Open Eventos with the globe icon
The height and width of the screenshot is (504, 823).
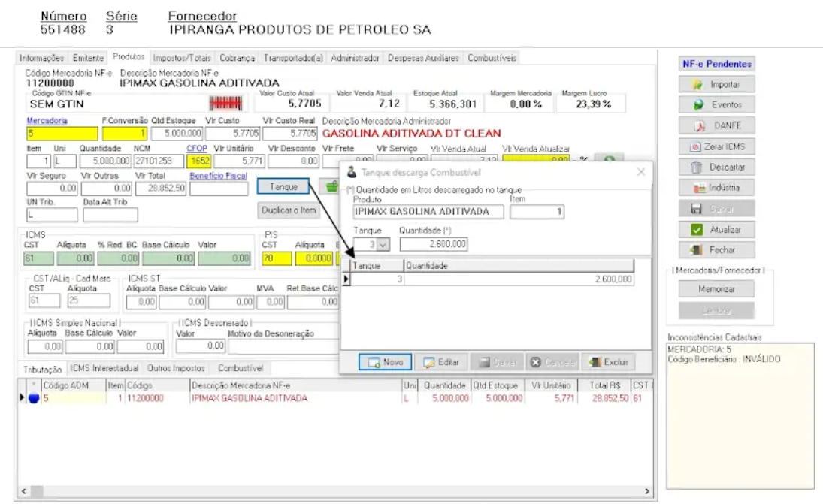click(716, 105)
